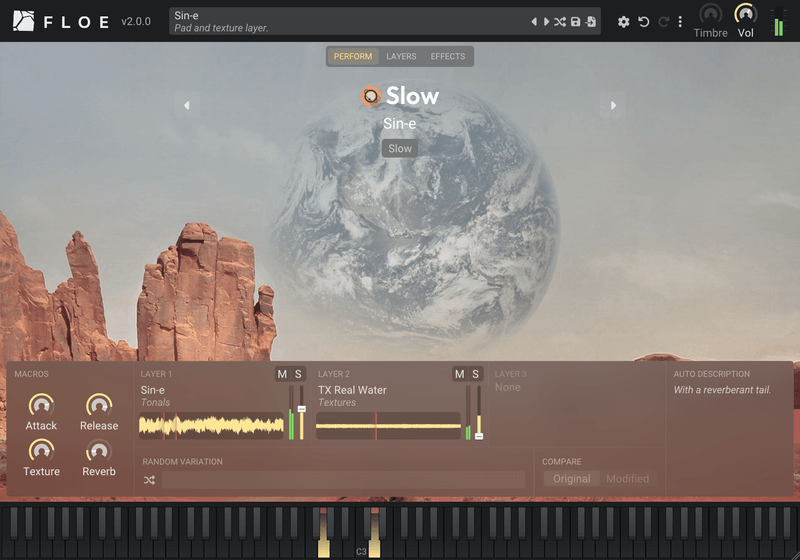
Task: Redo the last change
Action: tap(663, 21)
